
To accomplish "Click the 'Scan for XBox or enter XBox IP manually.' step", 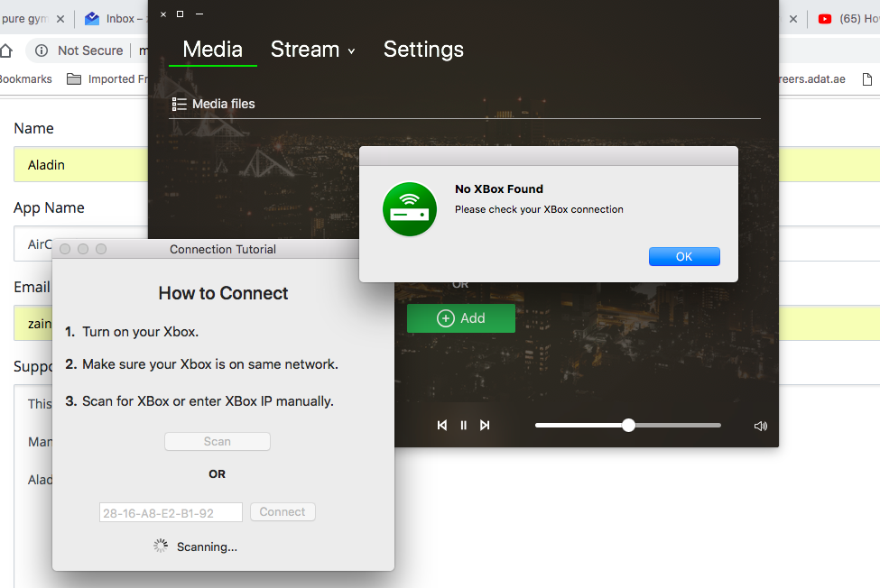I will point(208,401).
